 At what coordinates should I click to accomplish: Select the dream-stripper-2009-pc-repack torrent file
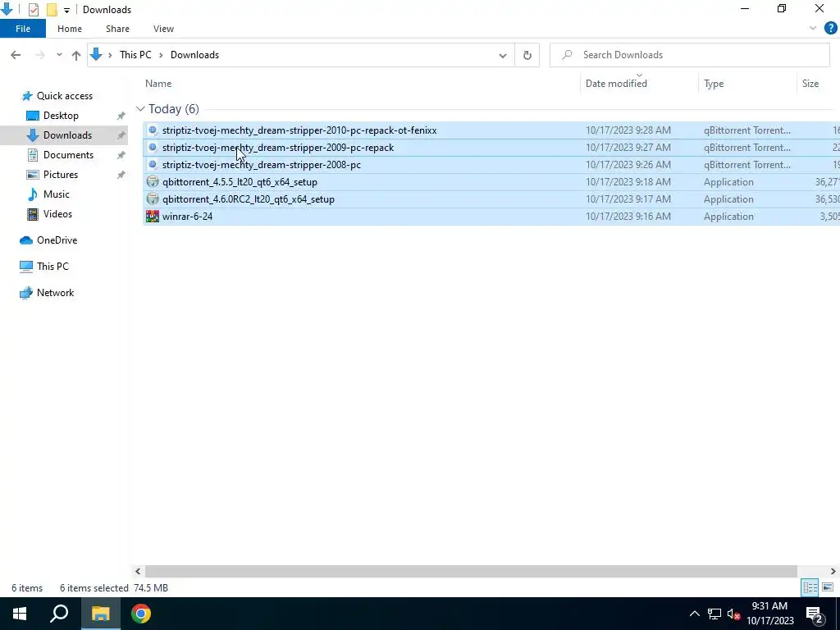(277, 148)
